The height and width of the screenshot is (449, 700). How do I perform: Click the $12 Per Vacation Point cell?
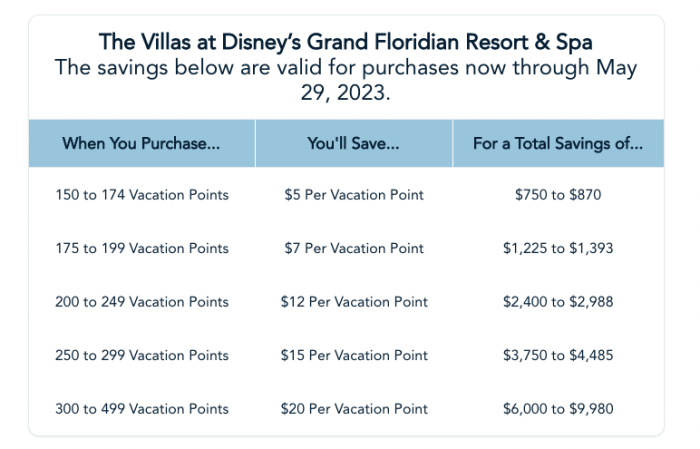pyautogui.click(x=354, y=302)
